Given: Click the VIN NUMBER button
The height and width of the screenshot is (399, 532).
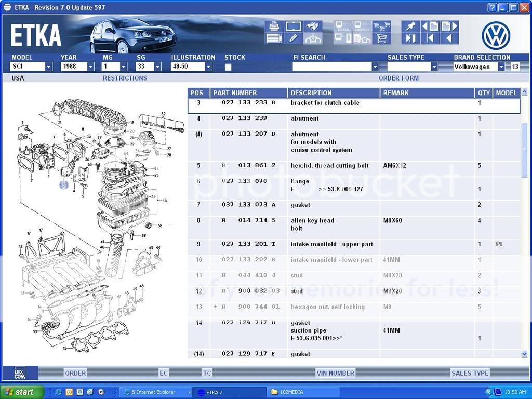Looking at the screenshot, I should coord(335,373).
